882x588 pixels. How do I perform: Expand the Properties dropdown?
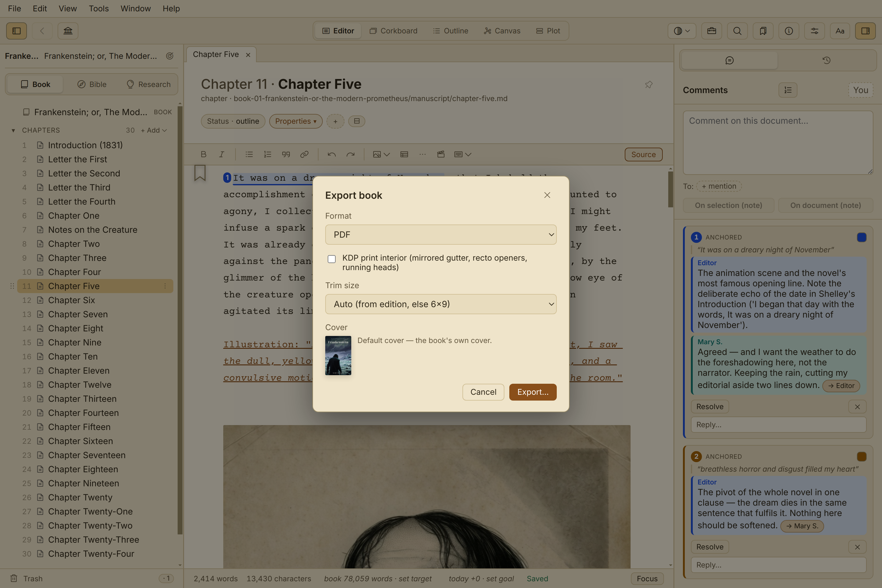coord(296,121)
